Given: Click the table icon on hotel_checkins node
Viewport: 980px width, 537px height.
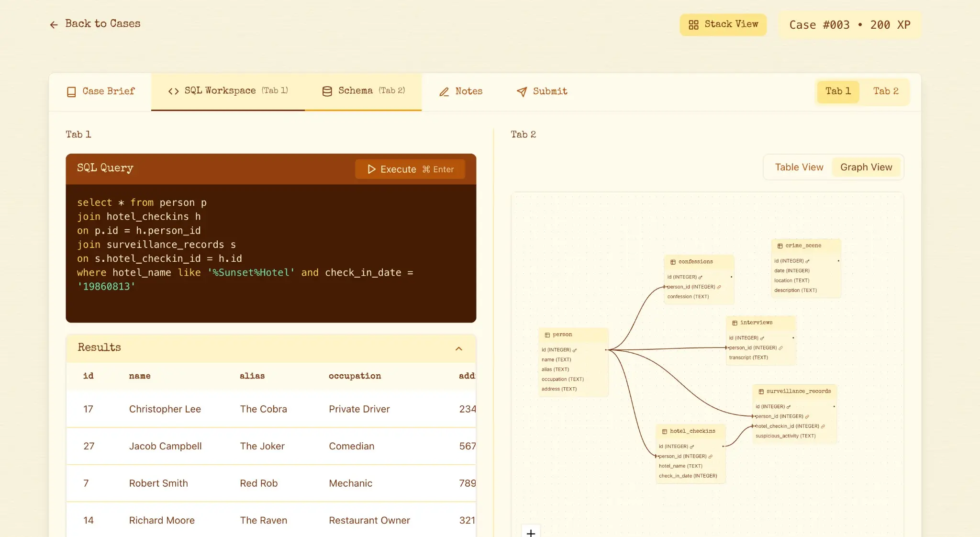Looking at the screenshot, I should point(664,431).
